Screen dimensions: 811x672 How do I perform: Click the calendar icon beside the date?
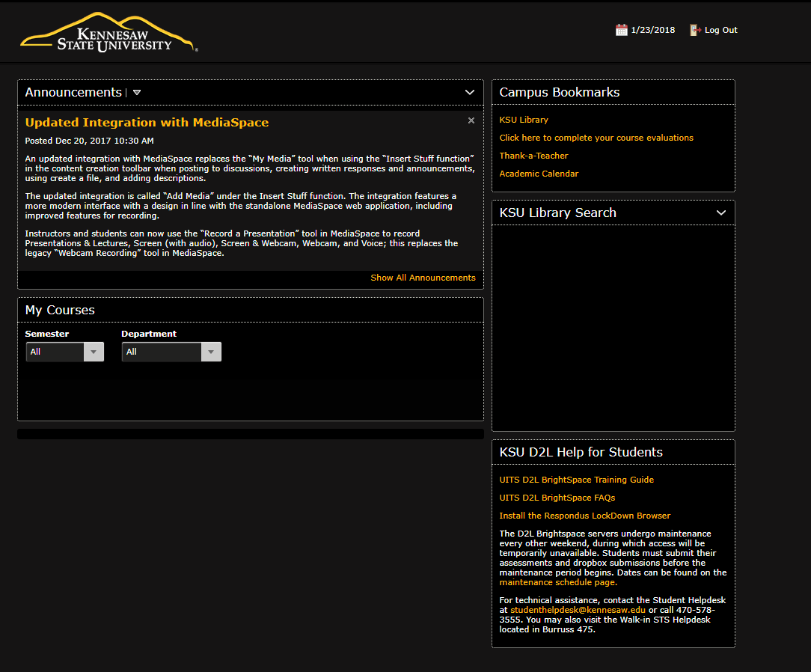point(621,30)
